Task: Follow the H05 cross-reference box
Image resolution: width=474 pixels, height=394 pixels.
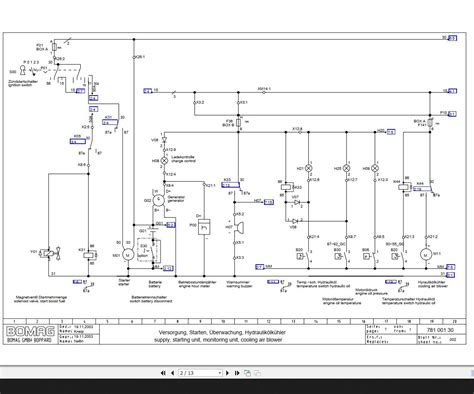Action: point(391,132)
